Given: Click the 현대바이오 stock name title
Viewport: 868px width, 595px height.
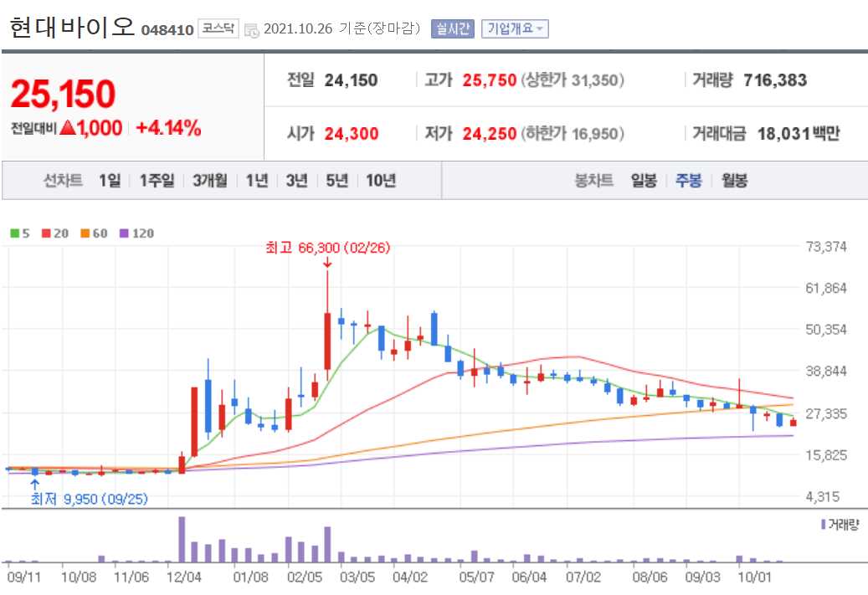Looking at the screenshot, I should point(72,27).
